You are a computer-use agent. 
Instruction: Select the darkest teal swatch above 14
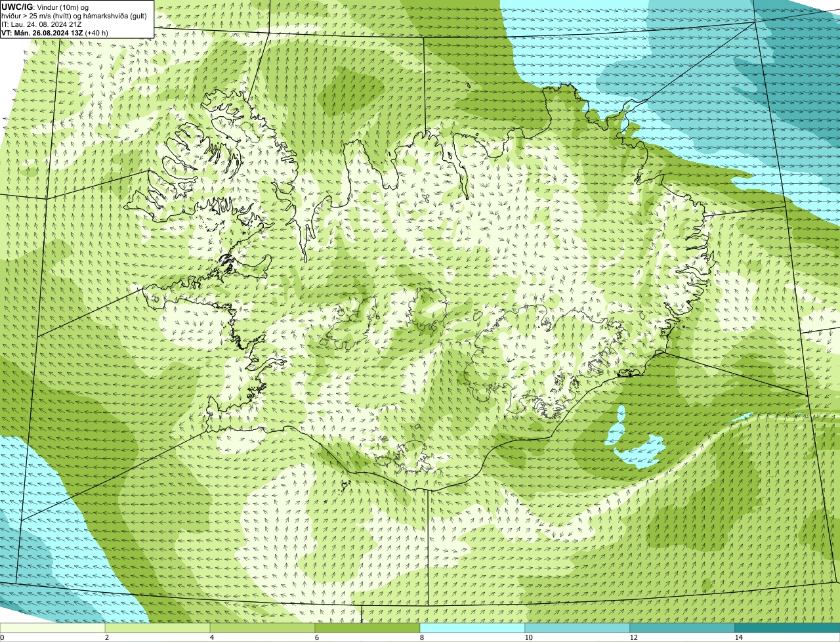click(x=787, y=628)
